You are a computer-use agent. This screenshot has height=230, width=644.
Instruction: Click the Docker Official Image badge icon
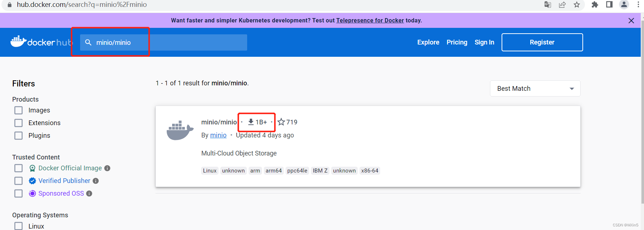(32, 168)
